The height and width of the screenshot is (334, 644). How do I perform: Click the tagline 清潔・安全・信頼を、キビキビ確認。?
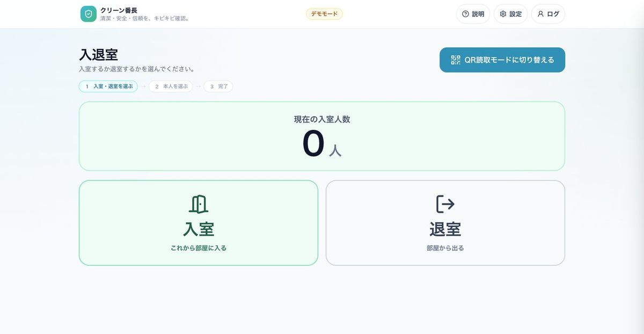click(x=145, y=18)
